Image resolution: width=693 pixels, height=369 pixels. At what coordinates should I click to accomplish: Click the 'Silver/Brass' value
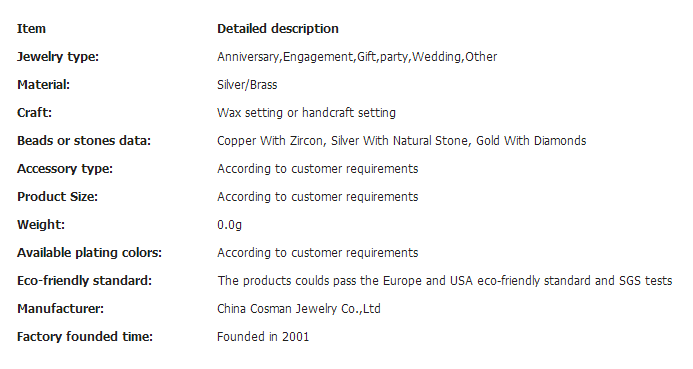[x=247, y=85]
